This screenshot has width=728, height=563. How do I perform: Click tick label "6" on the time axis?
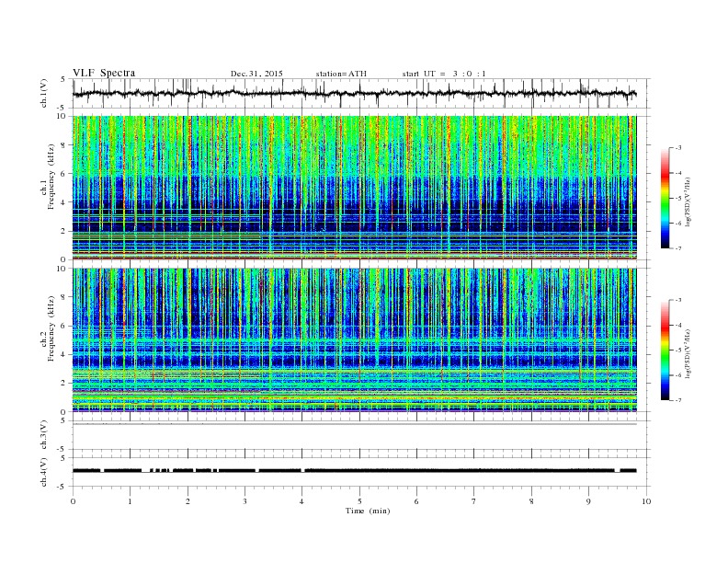[x=416, y=501]
